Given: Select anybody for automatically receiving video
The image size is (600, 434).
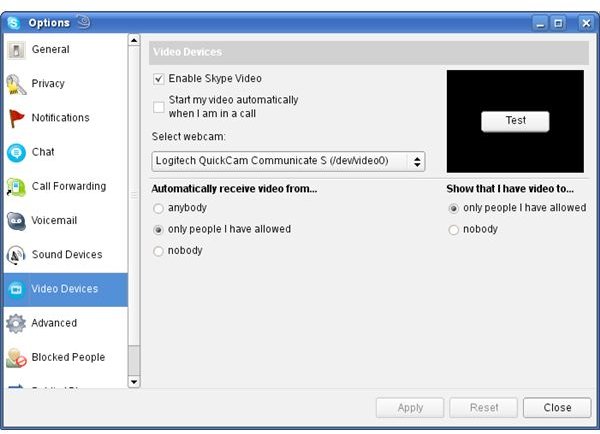Looking at the screenshot, I should (x=158, y=208).
